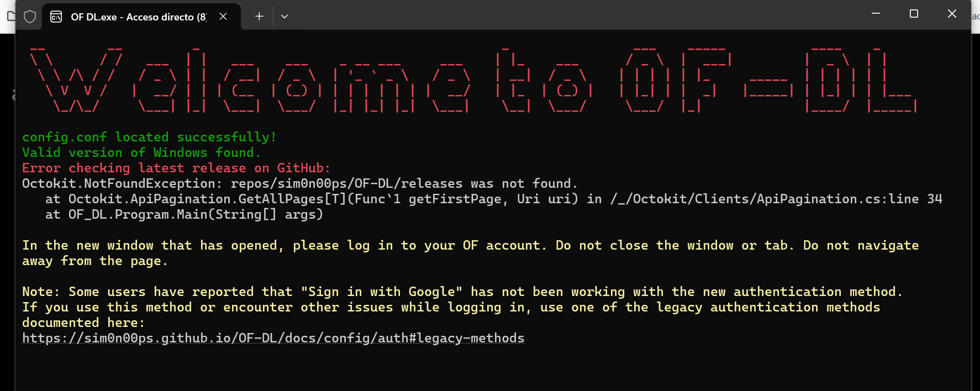Screen dimensions: 980x391
Task: Click the red Welcome to OF-DL ASCII banner
Action: click(473, 80)
